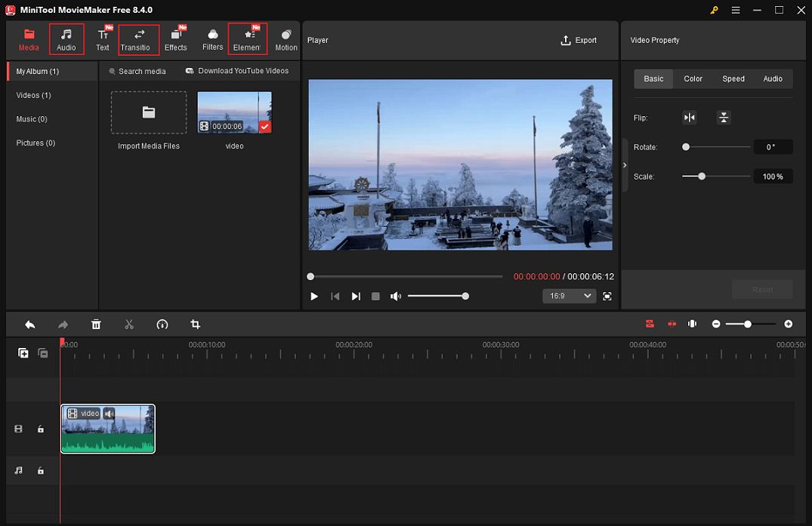
Task: Click the Export button
Action: (x=579, y=40)
